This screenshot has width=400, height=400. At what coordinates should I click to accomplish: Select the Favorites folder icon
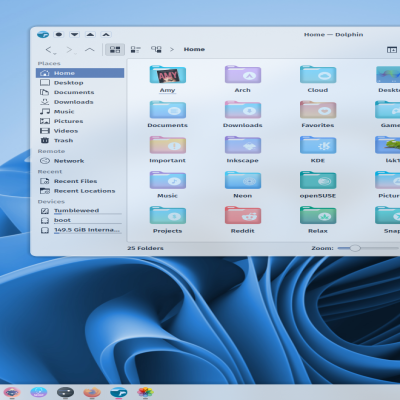tap(318, 110)
